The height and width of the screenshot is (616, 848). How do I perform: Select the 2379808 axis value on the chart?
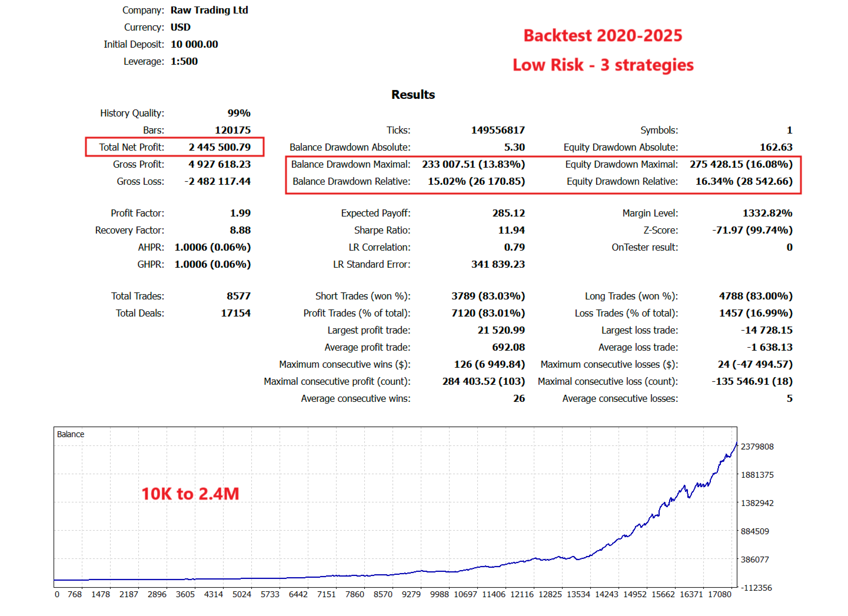757,447
